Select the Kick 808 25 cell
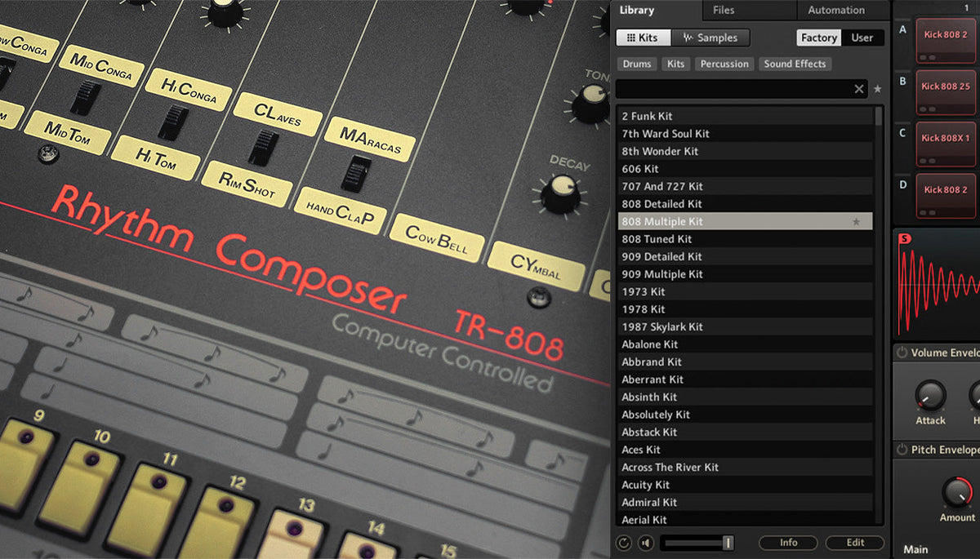The width and height of the screenshot is (980, 559). pyautogui.click(x=945, y=92)
